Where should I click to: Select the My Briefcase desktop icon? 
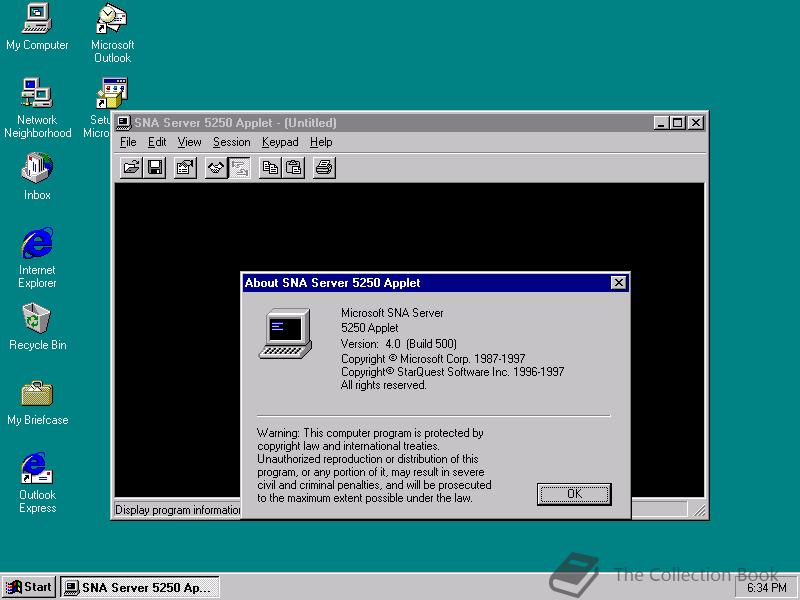(x=37, y=402)
